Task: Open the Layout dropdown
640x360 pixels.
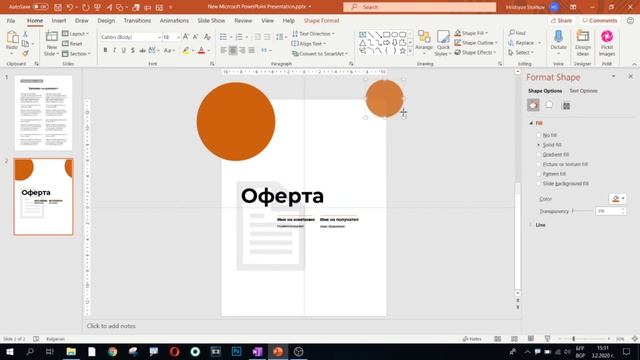Action: pos(76,33)
